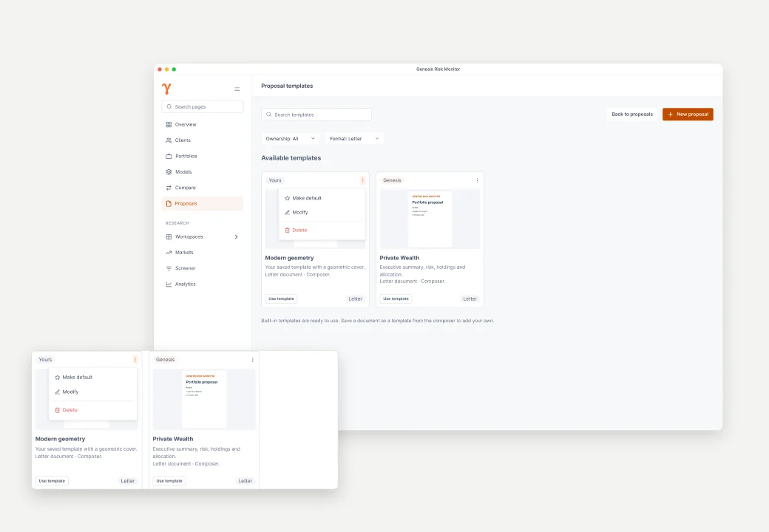Expand the Workspaces chevron arrow
This screenshot has width=769, height=532.
click(237, 236)
